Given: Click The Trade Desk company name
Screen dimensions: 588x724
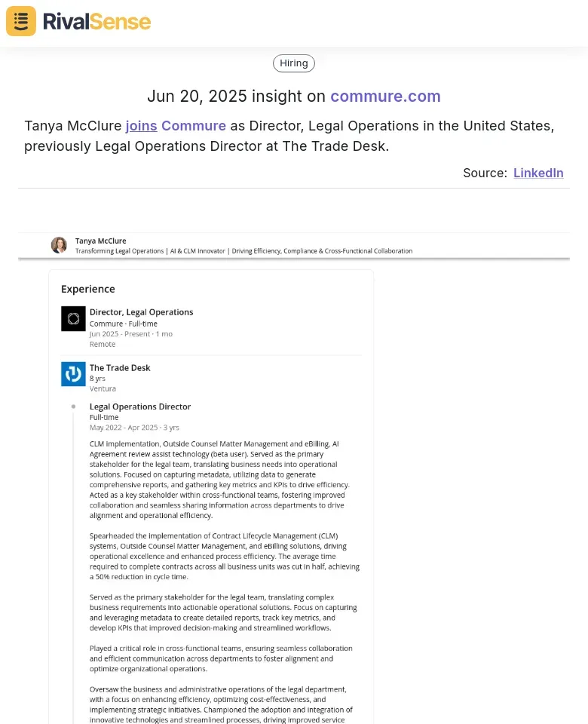Looking at the screenshot, I should [x=120, y=368].
